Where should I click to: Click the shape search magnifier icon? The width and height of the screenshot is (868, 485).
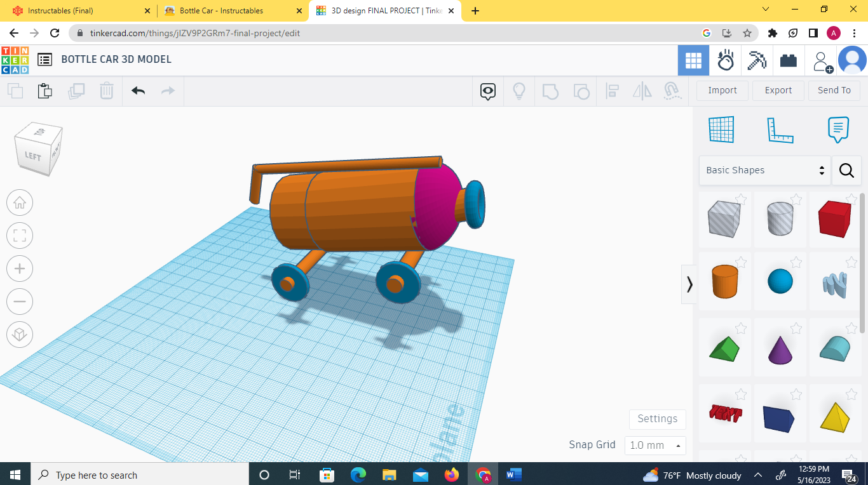click(846, 170)
